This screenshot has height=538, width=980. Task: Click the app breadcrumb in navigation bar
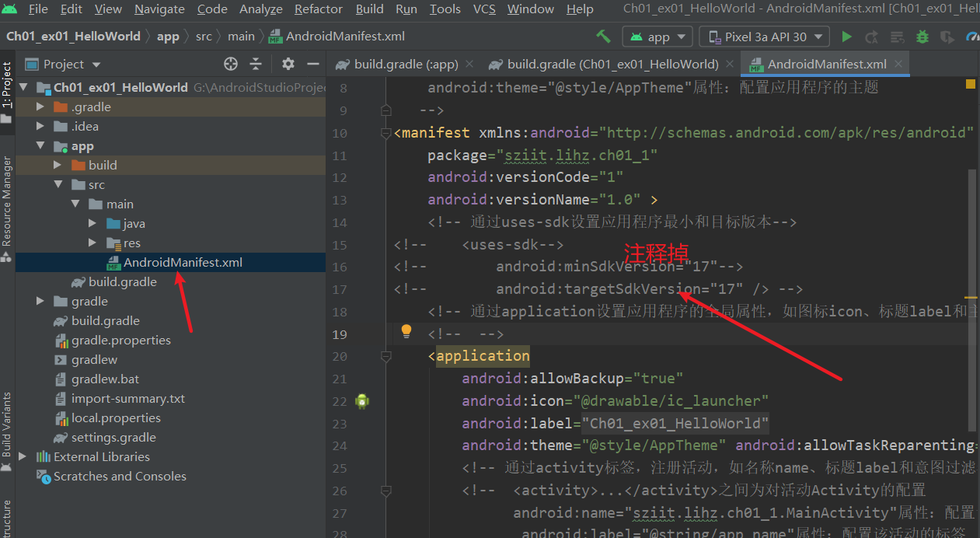pos(168,37)
